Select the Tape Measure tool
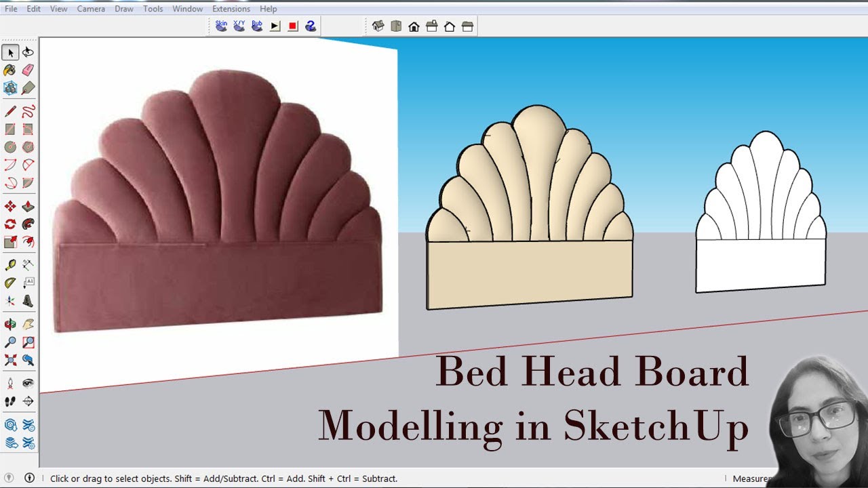The width and height of the screenshot is (868, 488). [10, 265]
